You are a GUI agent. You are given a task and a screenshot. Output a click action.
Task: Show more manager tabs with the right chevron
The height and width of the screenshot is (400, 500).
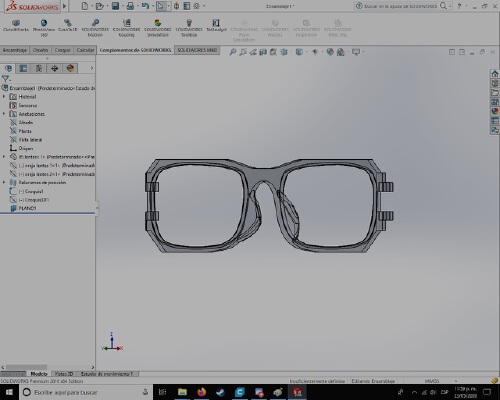click(x=92, y=68)
